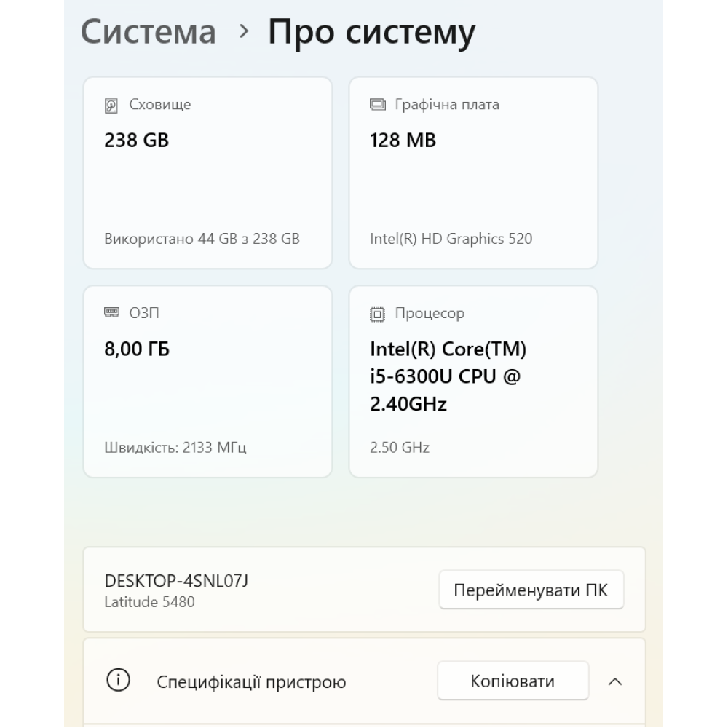Collapse the Специфікації пристрою section chevron
This screenshot has width=728, height=728.
[615, 682]
